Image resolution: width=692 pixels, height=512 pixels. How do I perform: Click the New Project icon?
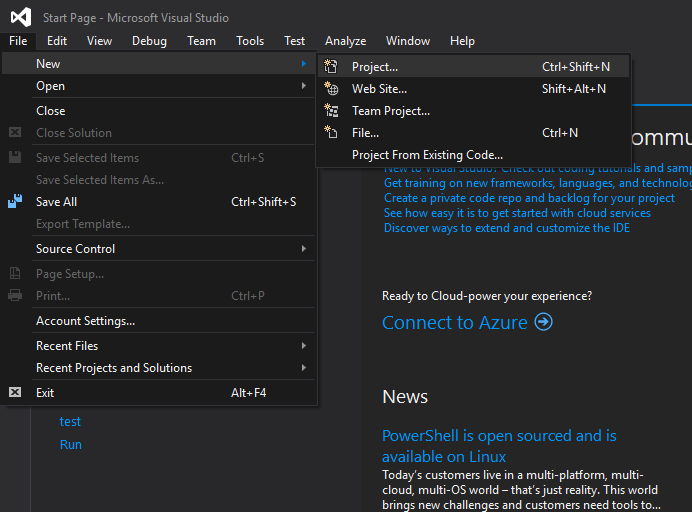[331, 66]
